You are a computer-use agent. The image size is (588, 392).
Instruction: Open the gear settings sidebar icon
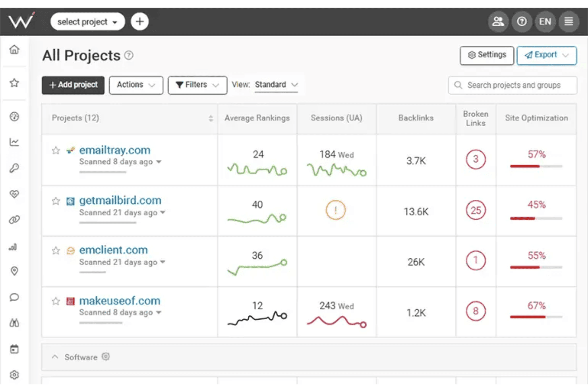tap(14, 375)
